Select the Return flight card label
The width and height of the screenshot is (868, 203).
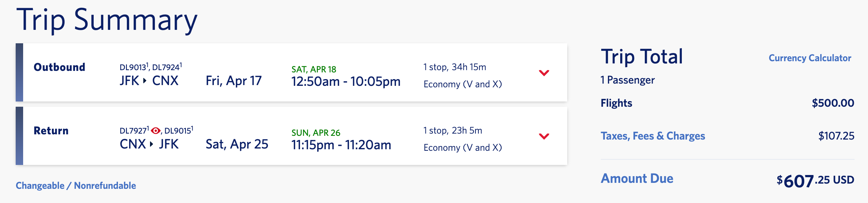click(51, 131)
